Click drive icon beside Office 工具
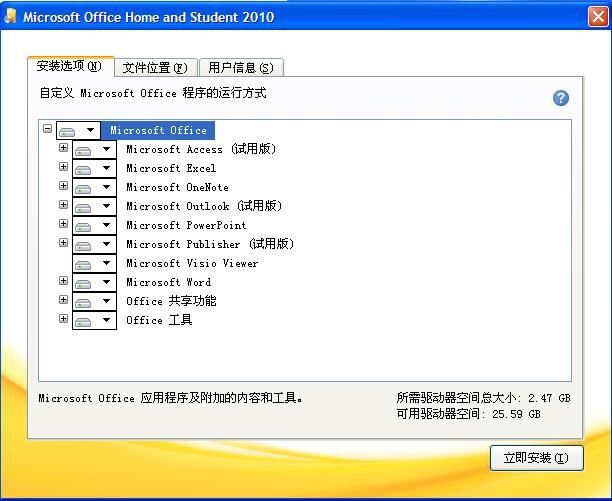Image resolution: width=612 pixels, height=501 pixels. pyautogui.click(x=84, y=321)
